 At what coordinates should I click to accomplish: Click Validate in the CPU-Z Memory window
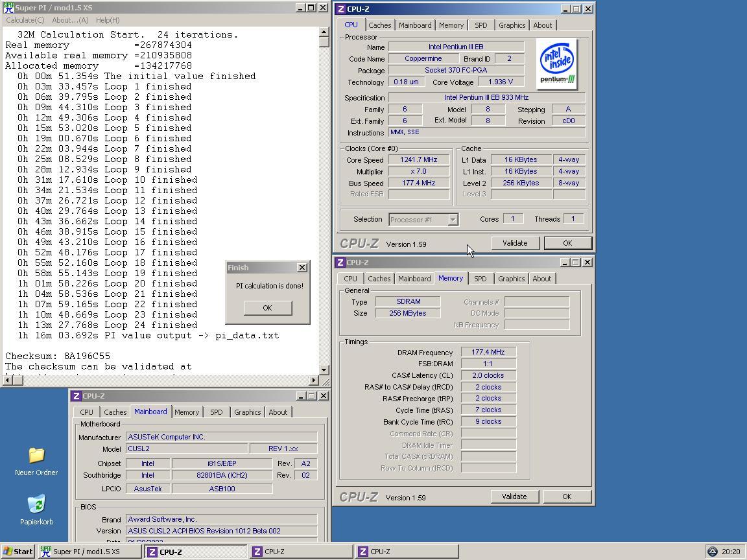(514, 496)
